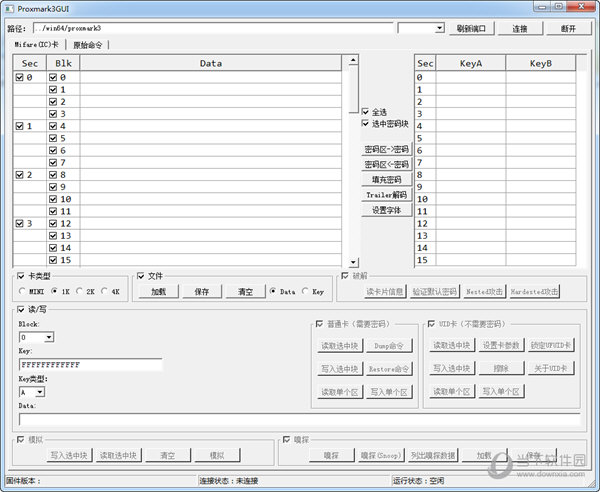Click the 模拟 simulate button
Image resolution: width=600 pixels, height=492 pixels.
[x=217, y=455]
